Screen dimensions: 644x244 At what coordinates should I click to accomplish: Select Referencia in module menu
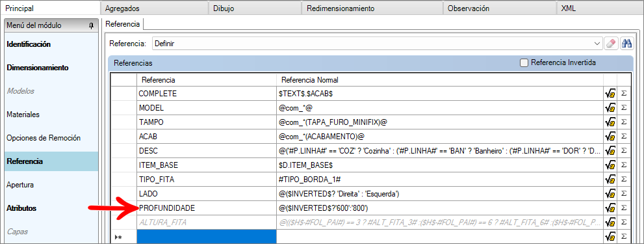51,161
